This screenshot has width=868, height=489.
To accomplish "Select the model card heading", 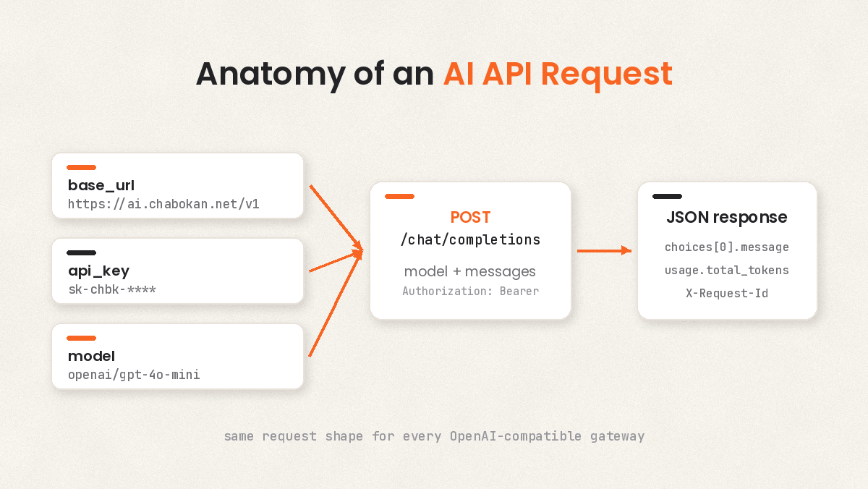I will pos(91,356).
